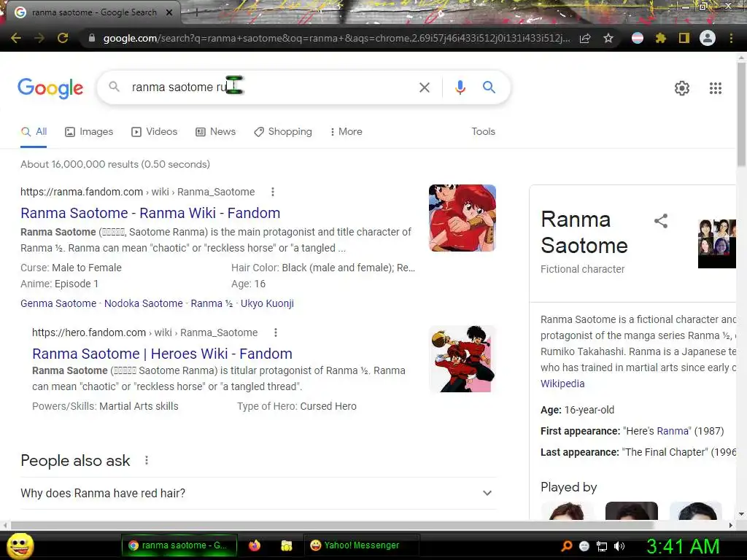Click the round face tray icon
747x560 pixels.
(584, 546)
